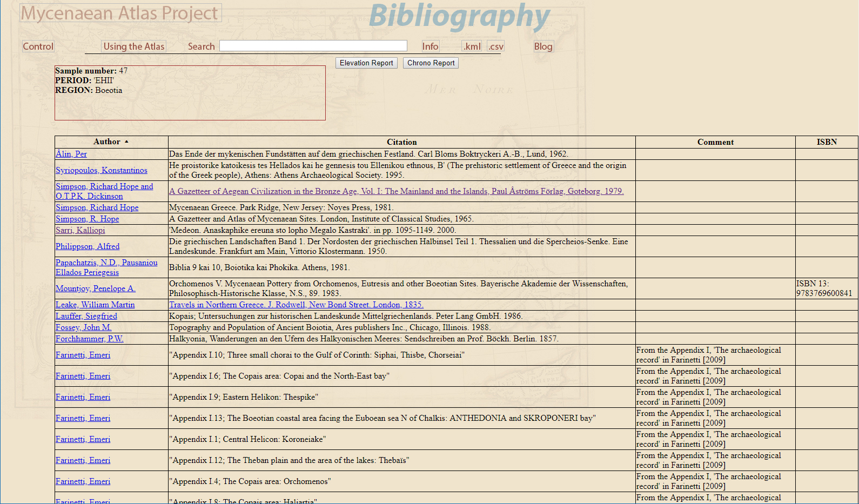Click the Mycenaean Atlas Project title
This screenshot has width=859, height=504.
120,13
